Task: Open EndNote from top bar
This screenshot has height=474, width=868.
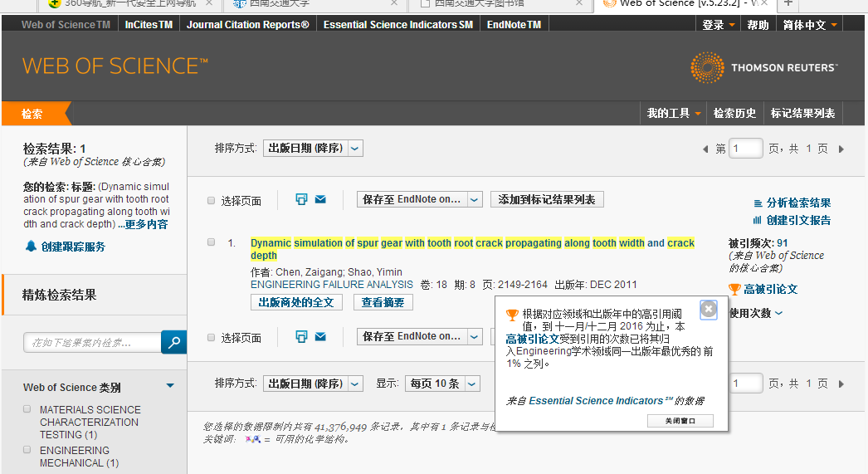Action: (x=514, y=25)
